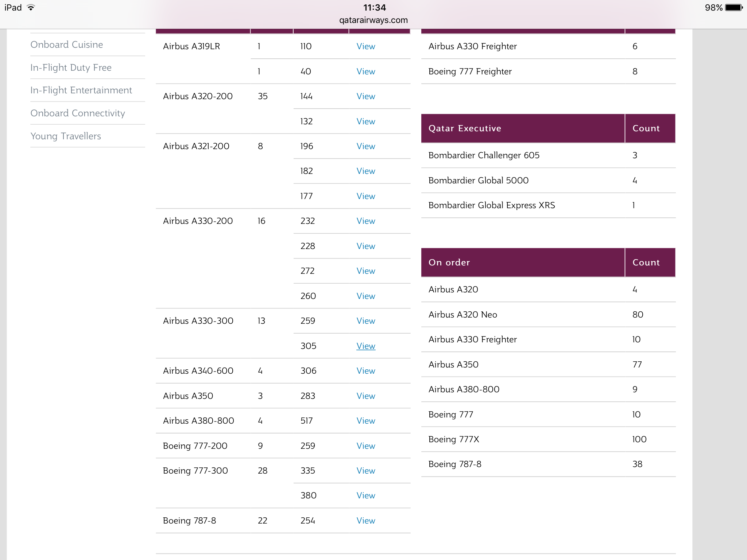
Task: Click underlined View link for 305 seats
Action: pyautogui.click(x=365, y=346)
